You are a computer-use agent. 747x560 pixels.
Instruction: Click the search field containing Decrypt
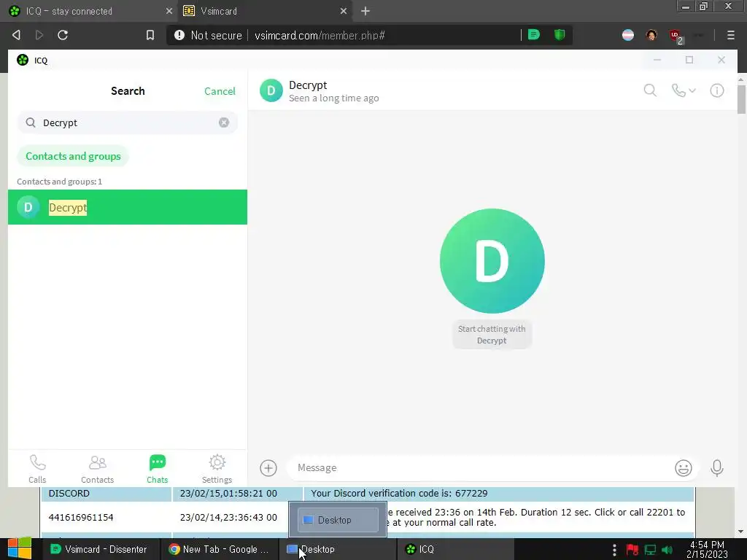click(x=127, y=122)
